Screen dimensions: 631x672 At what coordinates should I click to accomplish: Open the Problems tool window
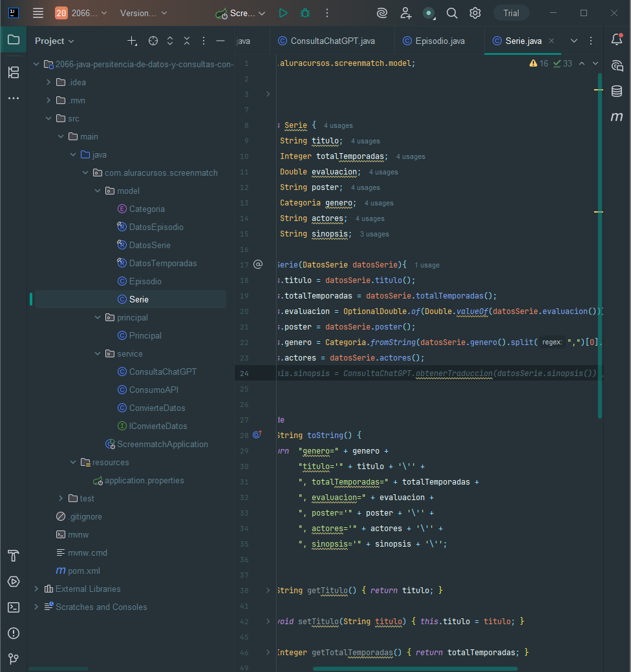click(14, 633)
